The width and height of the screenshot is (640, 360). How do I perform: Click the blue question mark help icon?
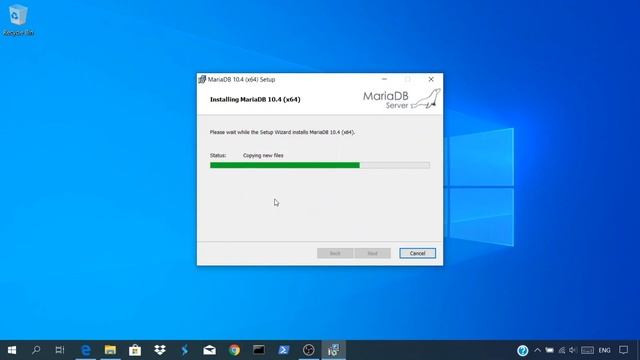pos(522,350)
